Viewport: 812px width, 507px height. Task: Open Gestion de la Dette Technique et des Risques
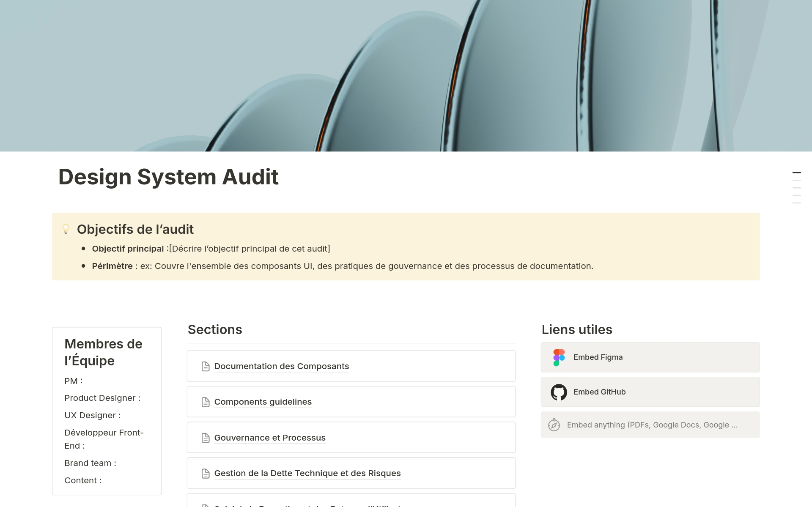[307, 473]
